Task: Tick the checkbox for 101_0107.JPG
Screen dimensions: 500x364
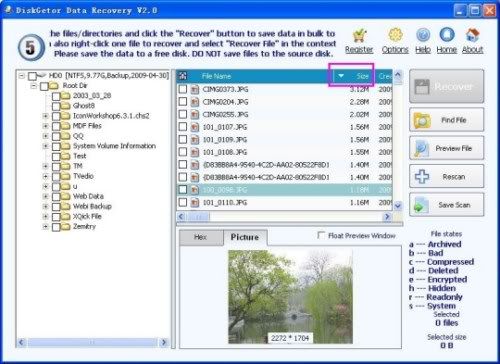Action: (183, 127)
